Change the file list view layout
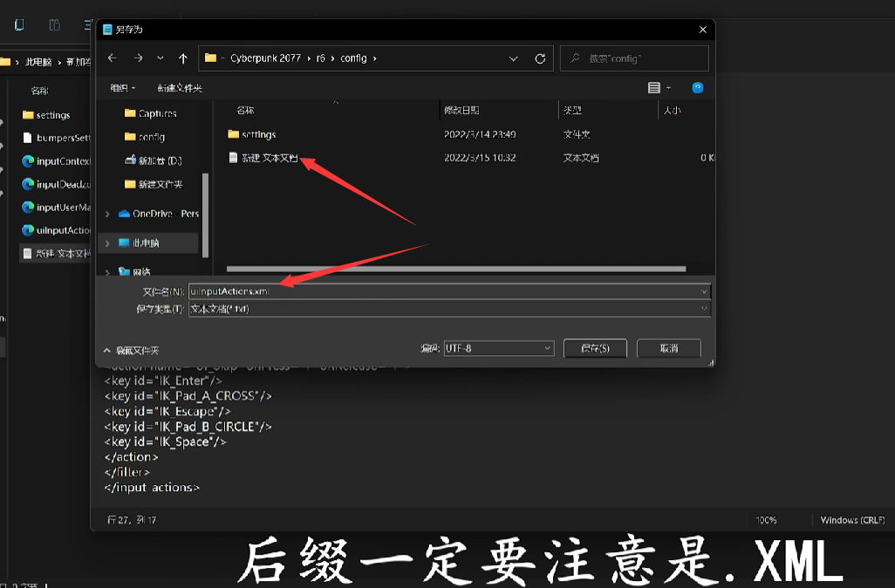This screenshot has width=895, height=588. (654, 88)
